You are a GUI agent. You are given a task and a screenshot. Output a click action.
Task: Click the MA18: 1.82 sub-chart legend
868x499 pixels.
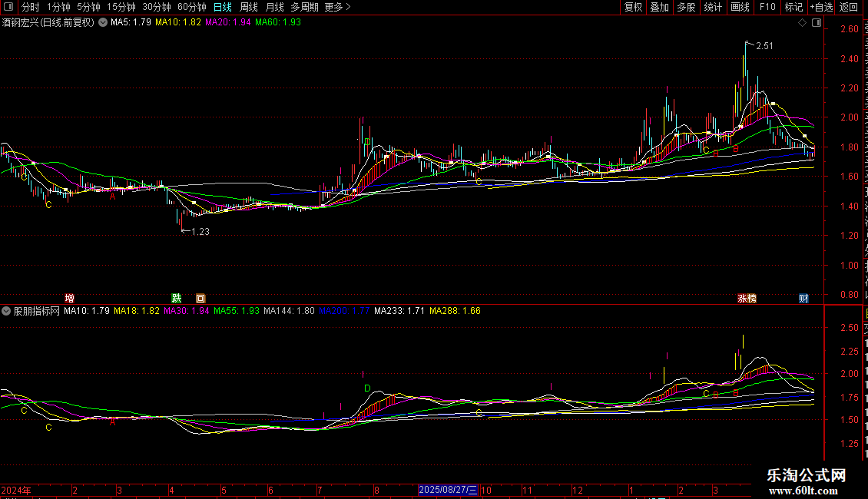pos(137,311)
